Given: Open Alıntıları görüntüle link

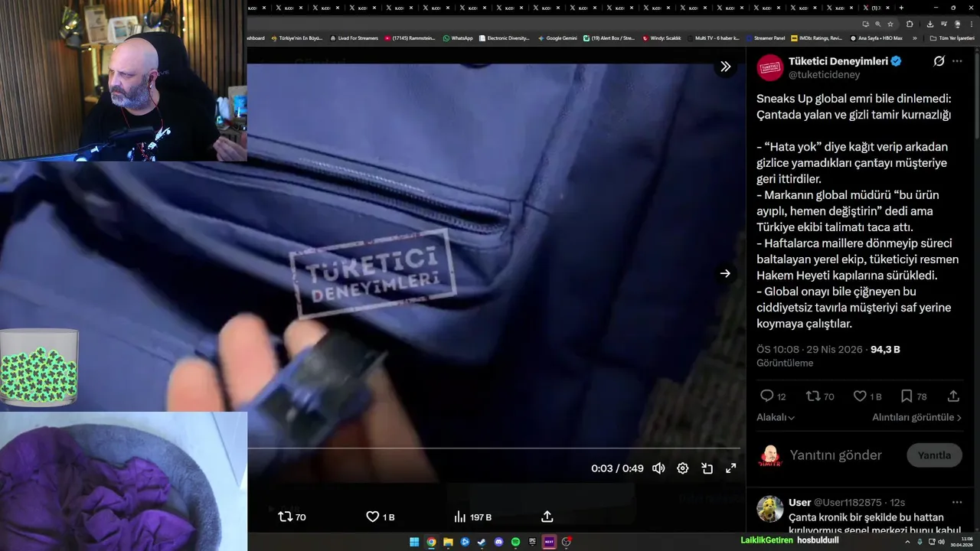Looking at the screenshot, I should (916, 418).
